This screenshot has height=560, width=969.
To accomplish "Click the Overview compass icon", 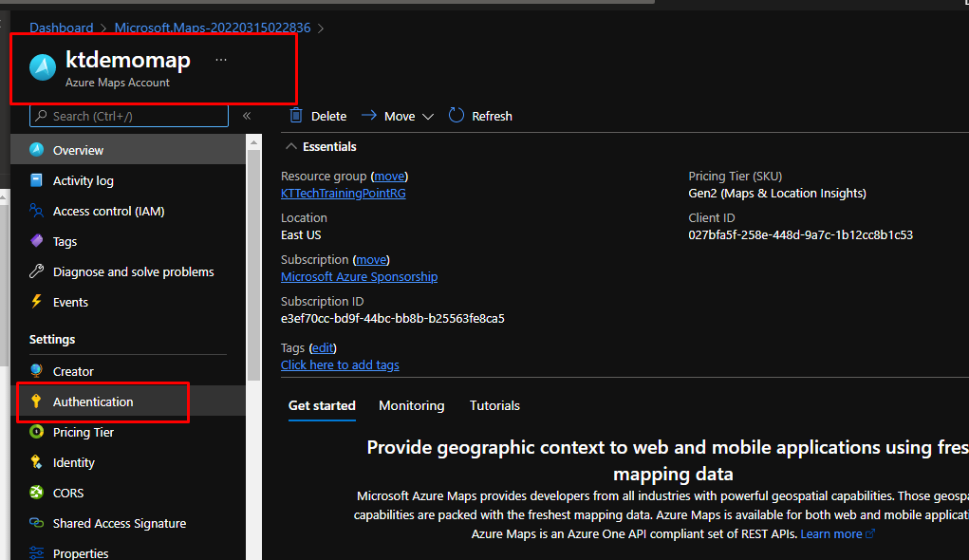I will coord(36,150).
